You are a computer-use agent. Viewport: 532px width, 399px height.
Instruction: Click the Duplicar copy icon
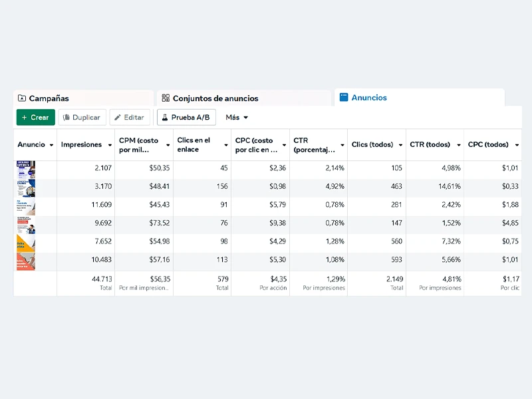[x=66, y=118]
